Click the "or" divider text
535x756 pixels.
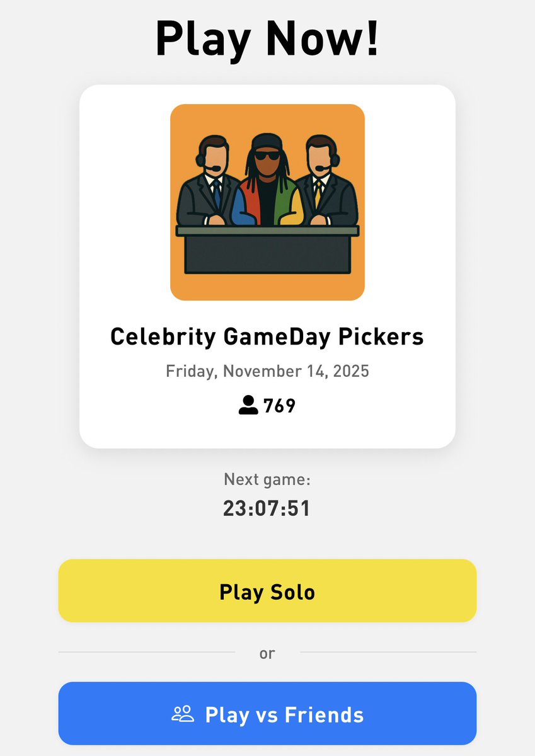point(267,653)
